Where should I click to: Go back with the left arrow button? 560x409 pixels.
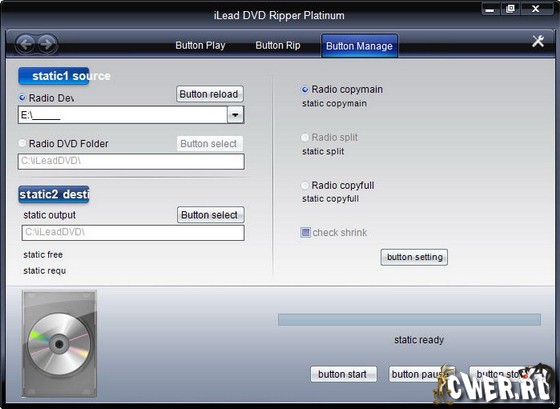25,44
